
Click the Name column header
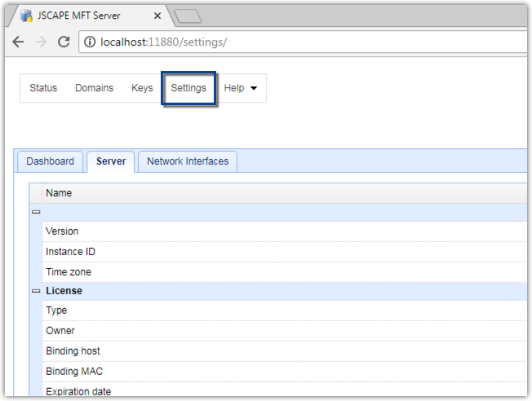(x=59, y=193)
